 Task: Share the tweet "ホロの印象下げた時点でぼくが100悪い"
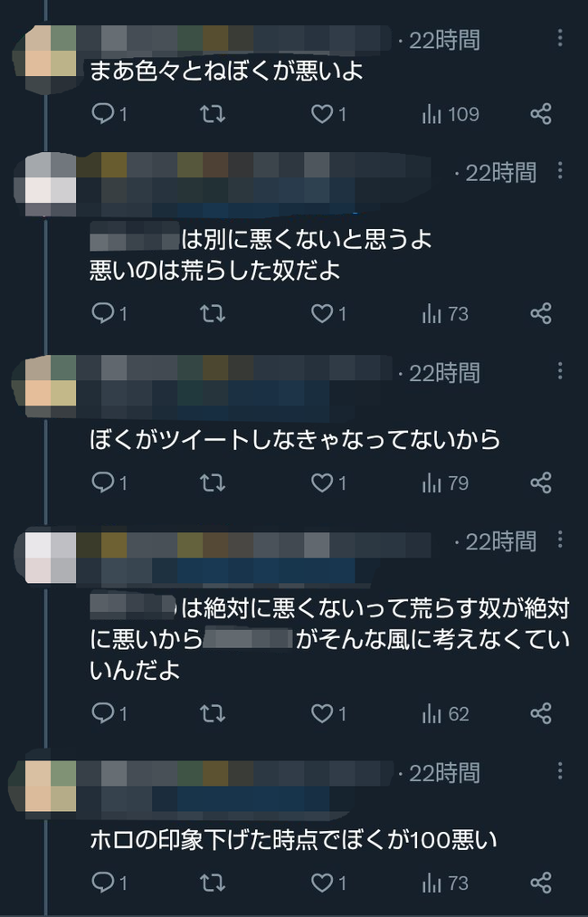point(541,883)
